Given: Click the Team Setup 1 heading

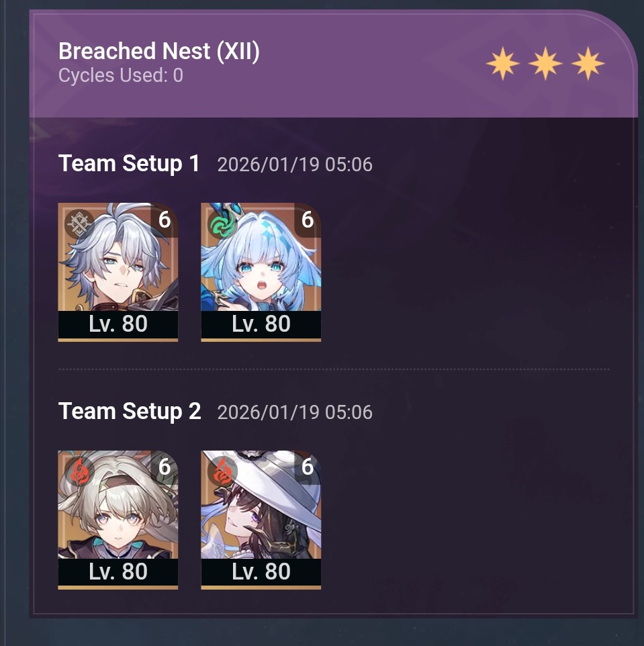Looking at the screenshot, I should click(129, 164).
